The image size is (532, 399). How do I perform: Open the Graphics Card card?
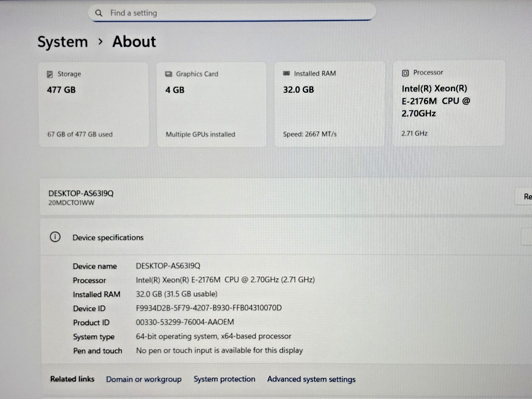[211, 104]
